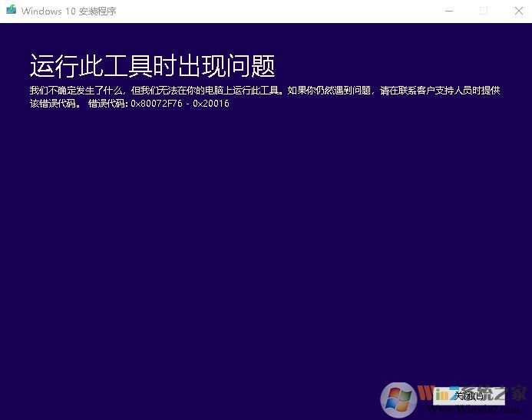This screenshot has width=532, height=420.
Task: Click the 关闭 button
Action: (x=469, y=396)
